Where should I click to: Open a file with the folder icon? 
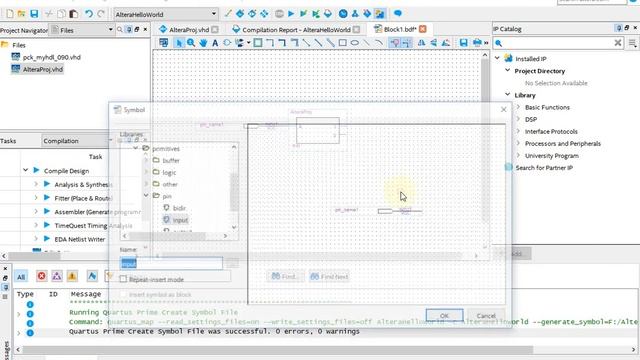(22, 14)
